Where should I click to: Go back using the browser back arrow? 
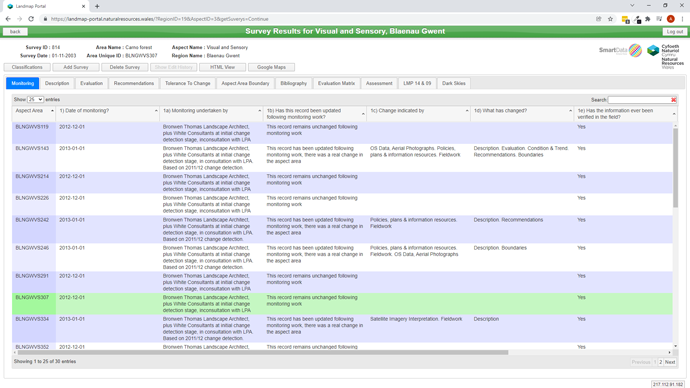tap(8, 19)
